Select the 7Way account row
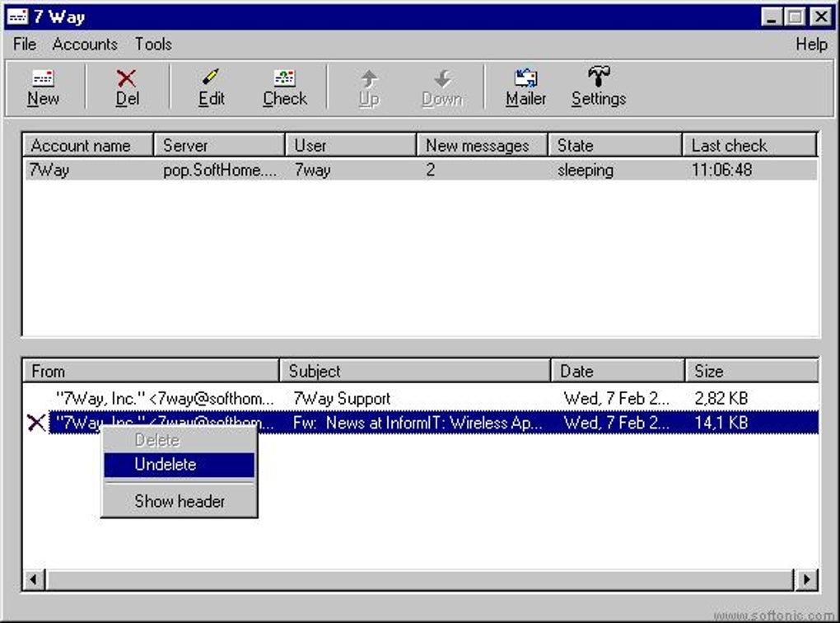840x623 pixels. pos(421,170)
